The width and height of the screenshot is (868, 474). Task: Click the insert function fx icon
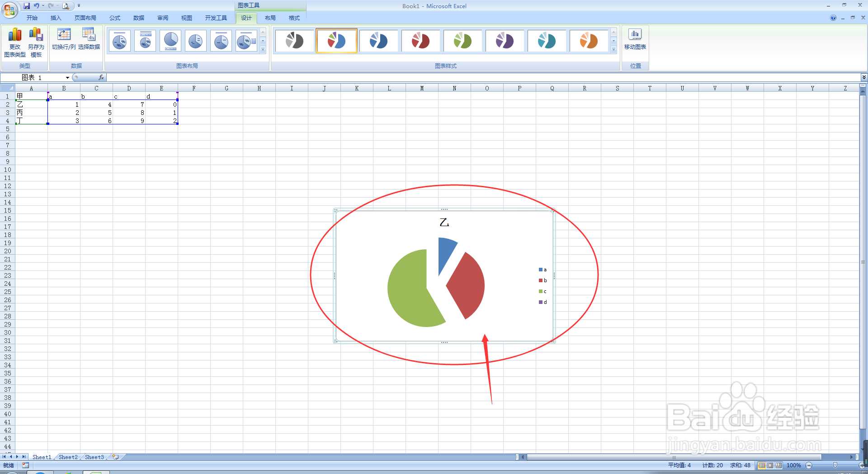pyautogui.click(x=101, y=77)
